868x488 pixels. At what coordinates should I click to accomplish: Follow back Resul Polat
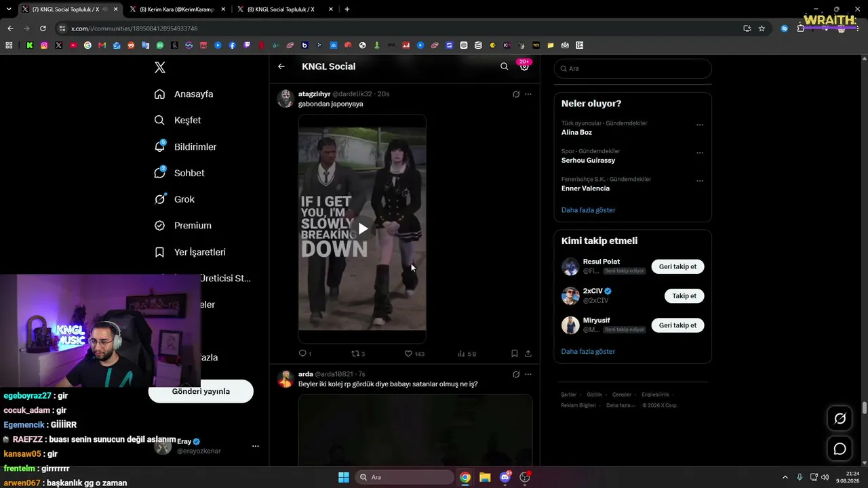pos(677,267)
